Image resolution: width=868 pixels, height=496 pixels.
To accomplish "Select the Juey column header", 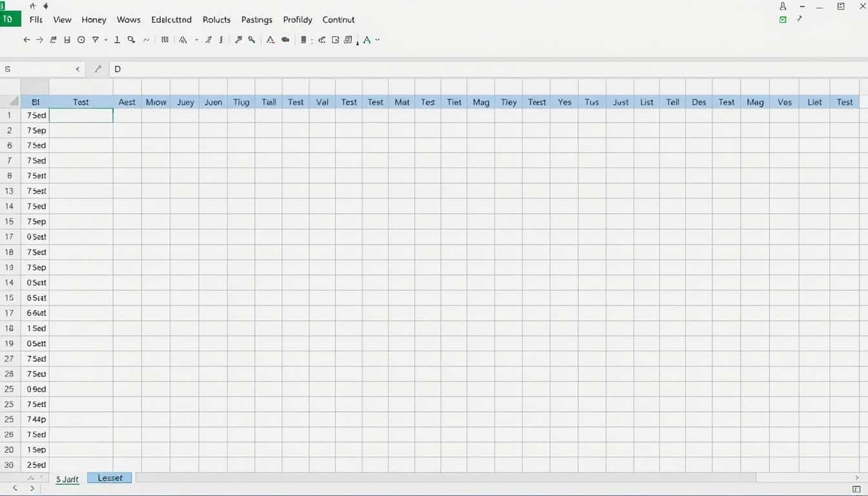I will [185, 102].
